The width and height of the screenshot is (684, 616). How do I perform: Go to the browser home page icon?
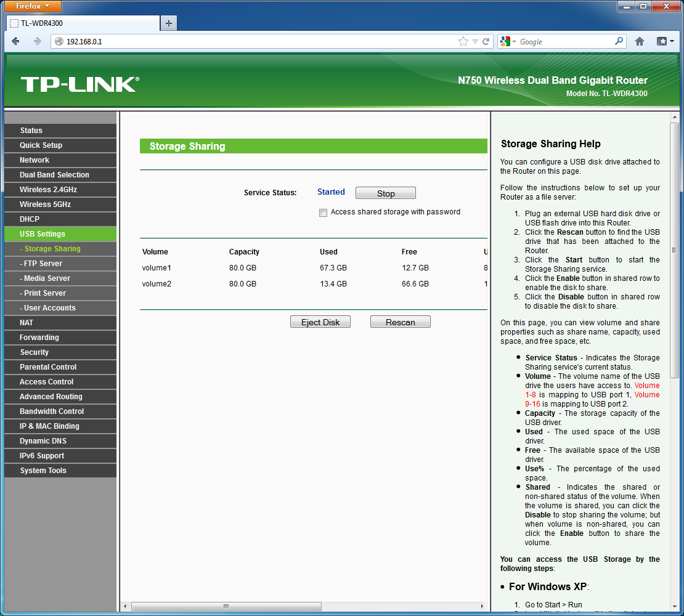640,41
